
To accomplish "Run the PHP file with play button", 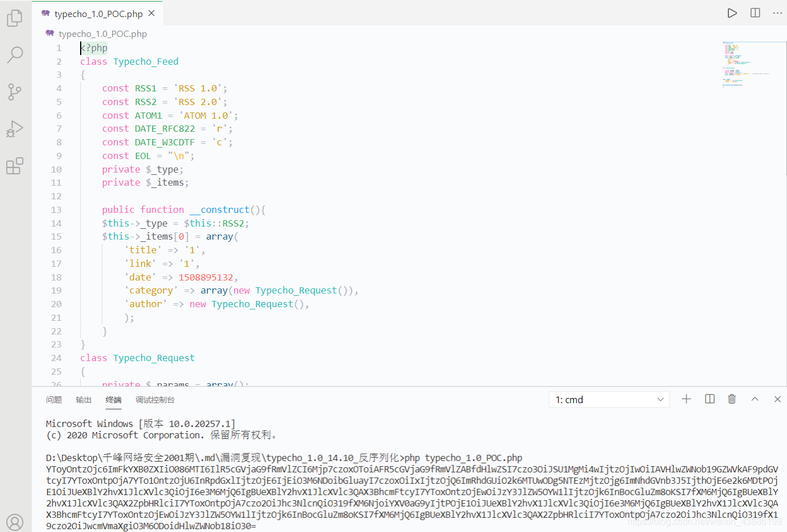I will (x=732, y=13).
